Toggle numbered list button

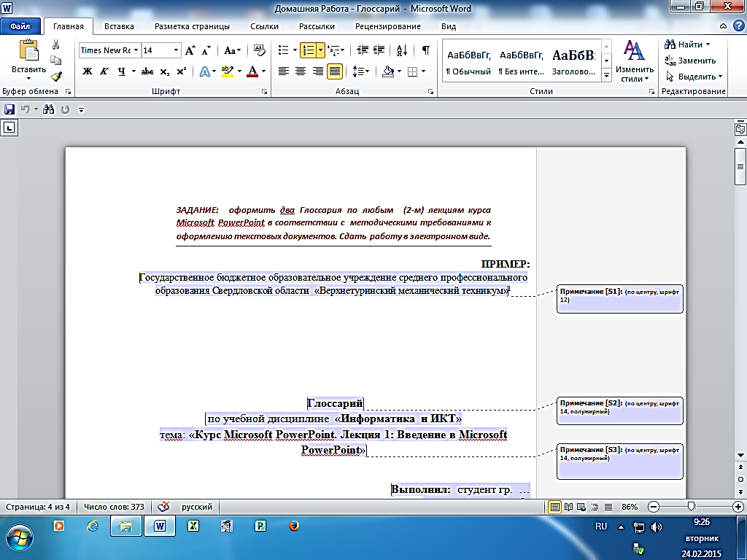pyautogui.click(x=309, y=50)
